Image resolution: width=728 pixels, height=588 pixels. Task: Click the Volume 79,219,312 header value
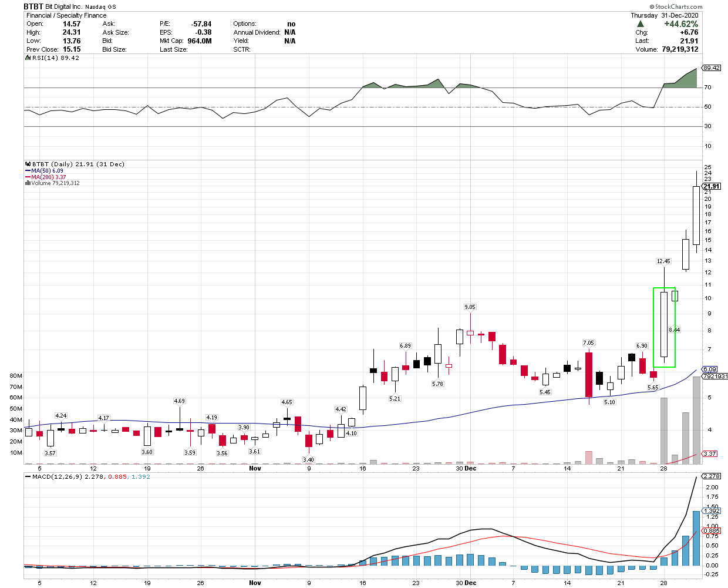(x=680, y=49)
